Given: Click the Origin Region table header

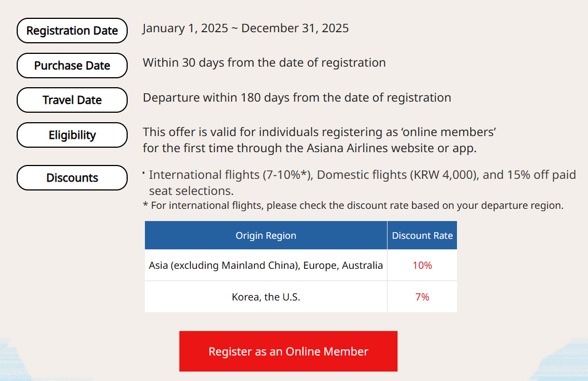Looking at the screenshot, I should [266, 235].
